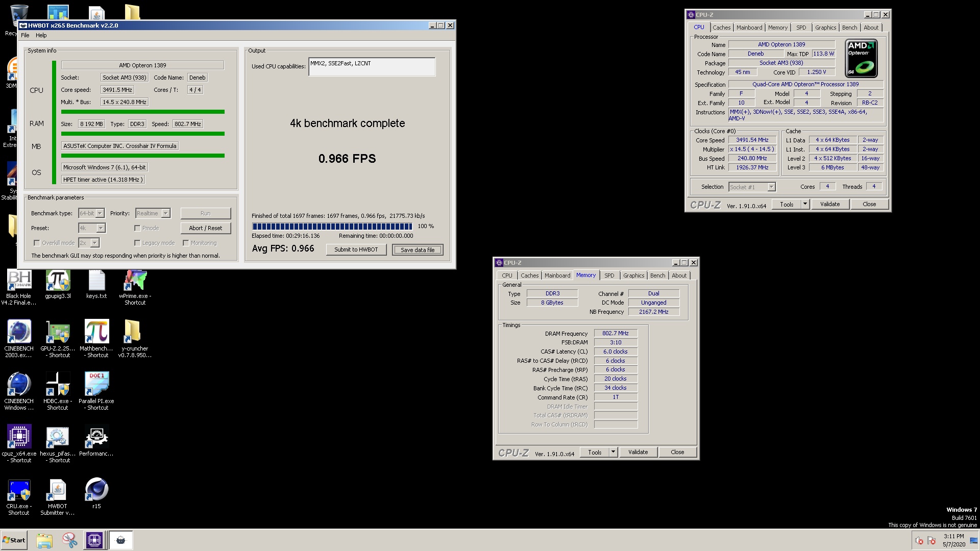Open Performance desktop icon

click(96, 441)
